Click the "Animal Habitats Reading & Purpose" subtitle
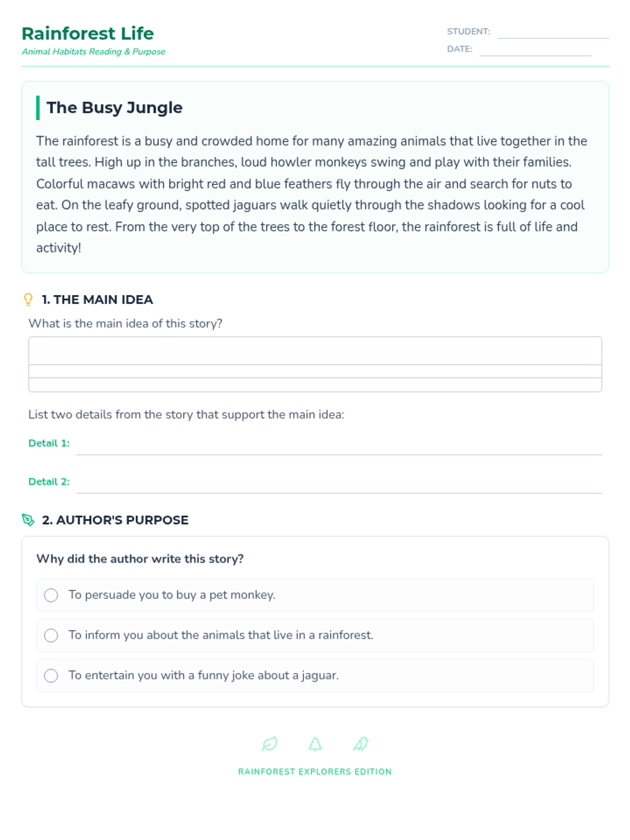Image resolution: width=630 pixels, height=840 pixels. (93, 51)
